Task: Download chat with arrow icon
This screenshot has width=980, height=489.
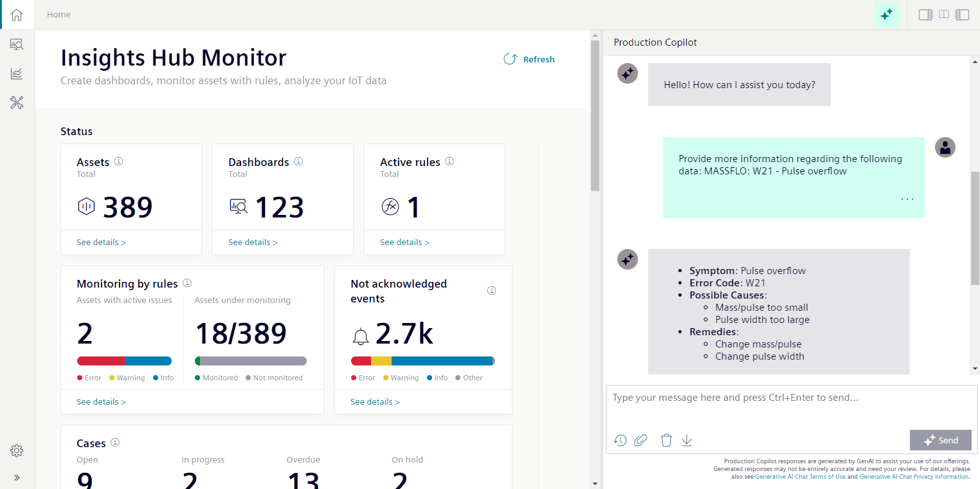Action: [687, 440]
